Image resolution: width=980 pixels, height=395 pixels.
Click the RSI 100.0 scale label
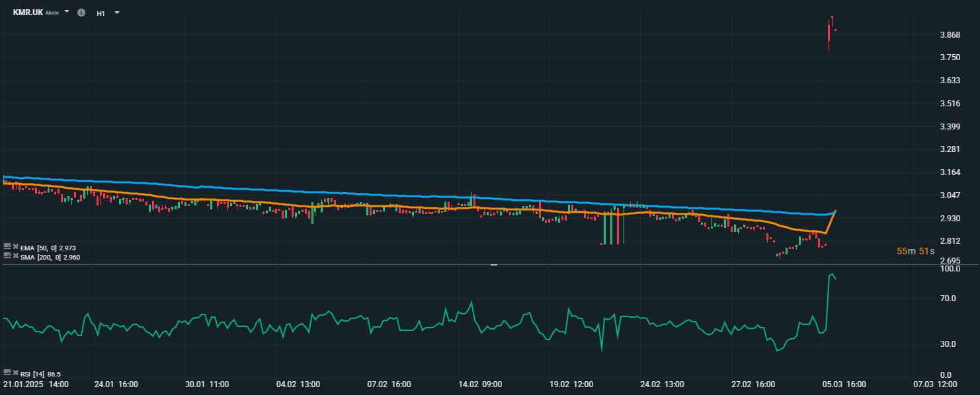coord(949,269)
